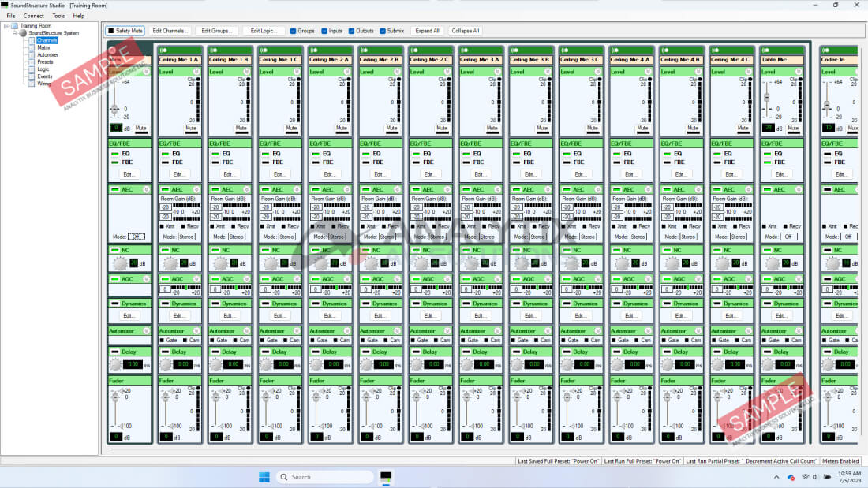
Task: Open the File menu
Action: click(10, 16)
